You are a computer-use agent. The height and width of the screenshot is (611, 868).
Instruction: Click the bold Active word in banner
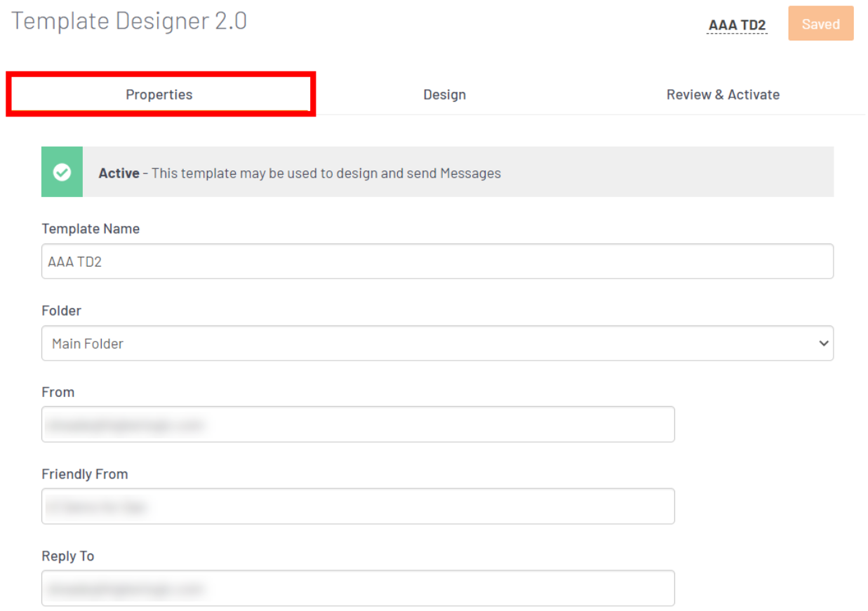click(119, 173)
